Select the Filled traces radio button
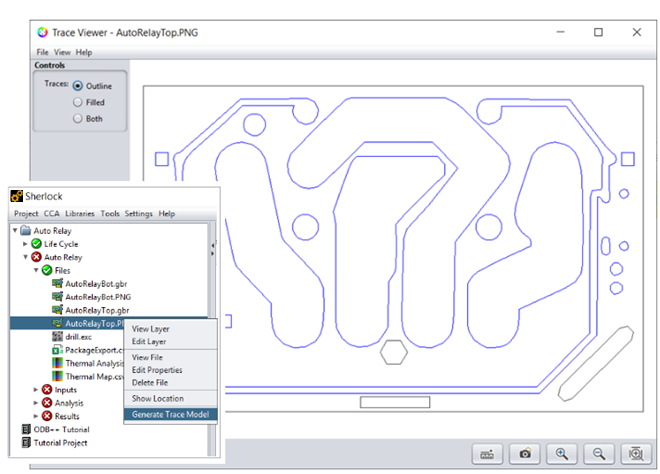The height and width of the screenshot is (474, 660). [77, 102]
